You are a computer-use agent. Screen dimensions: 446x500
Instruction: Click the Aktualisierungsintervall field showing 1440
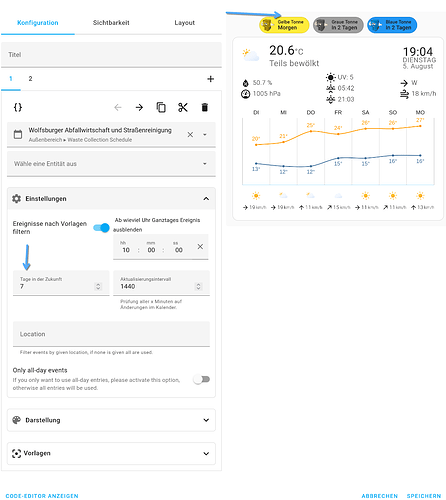point(161,283)
